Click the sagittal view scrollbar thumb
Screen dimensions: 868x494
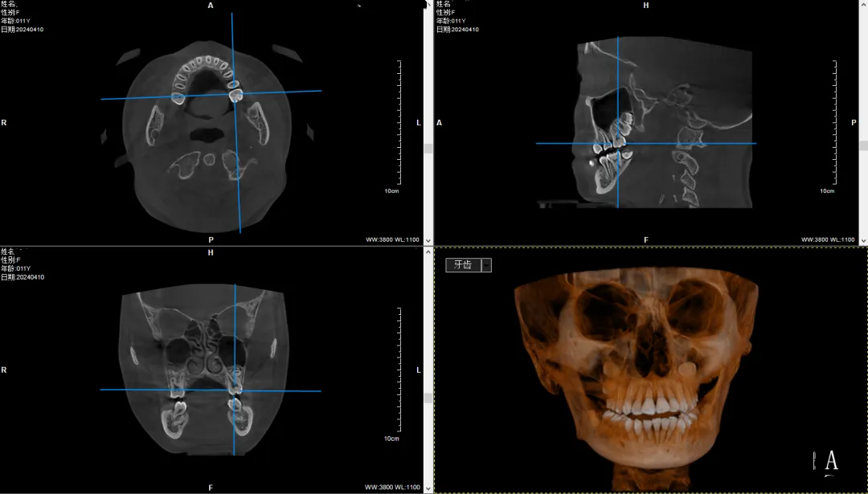863,146
